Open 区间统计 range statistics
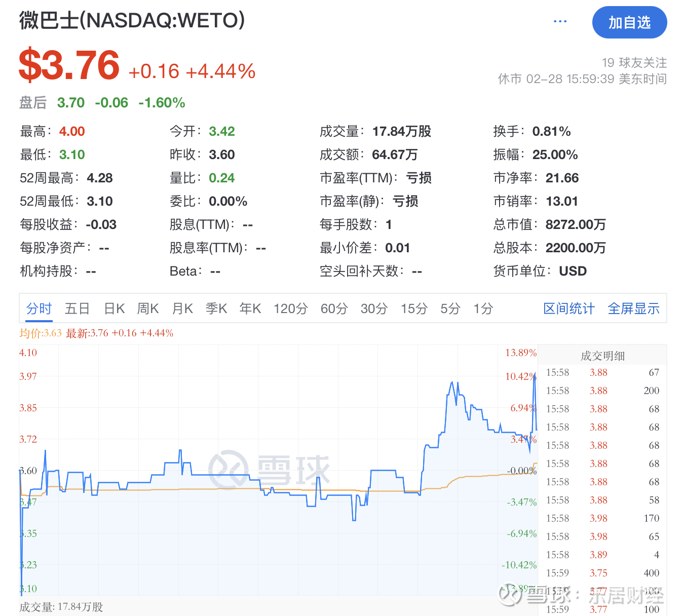Image resolution: width=684 pixels, height=616 pixels. pyautogui.click(x=569, y=309)
